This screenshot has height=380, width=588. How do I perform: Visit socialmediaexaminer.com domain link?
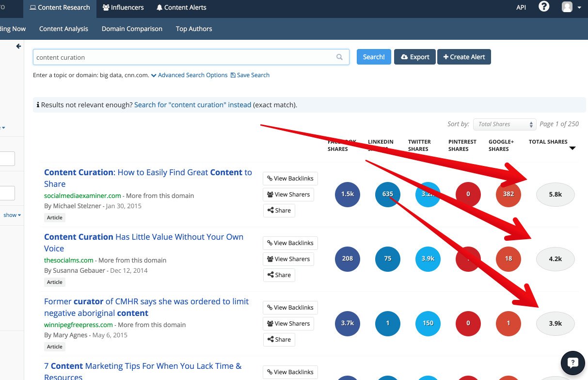tap(82, 196)
